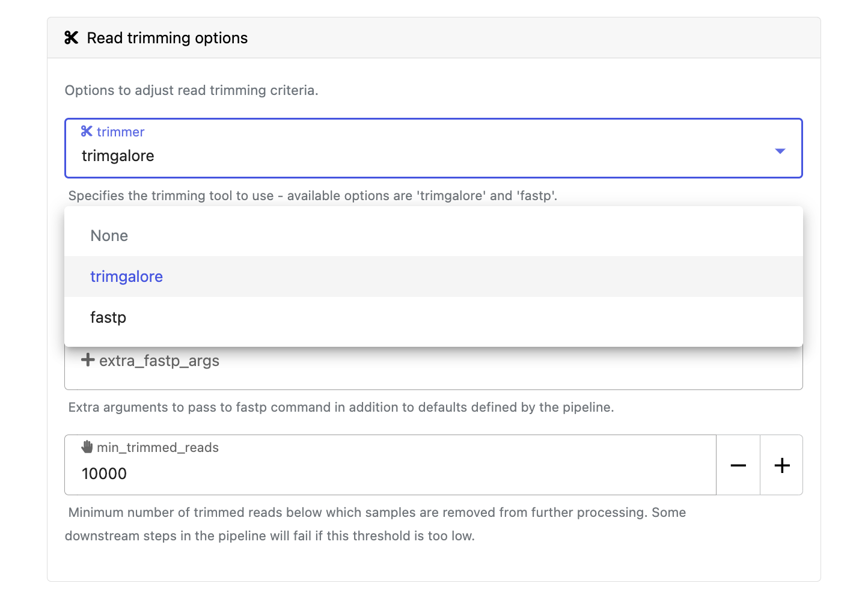
Task: Click the Read trimming options section header
Action: [167, 37]
